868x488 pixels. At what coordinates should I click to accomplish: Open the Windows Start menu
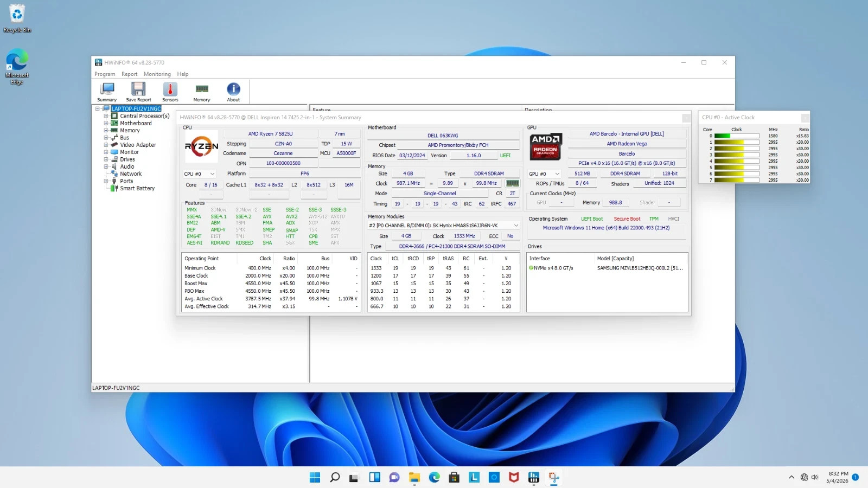pos(315,477)
